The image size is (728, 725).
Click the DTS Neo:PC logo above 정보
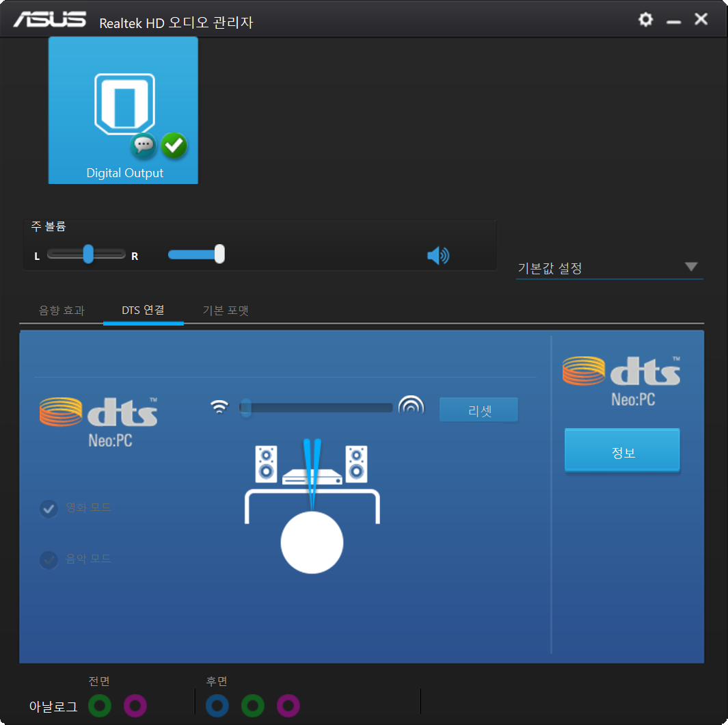point(621,382)
